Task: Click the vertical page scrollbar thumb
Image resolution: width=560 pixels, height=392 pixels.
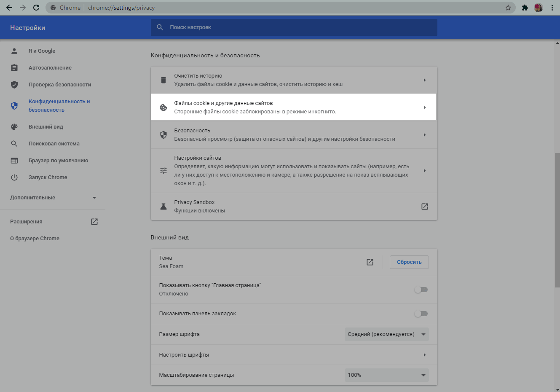Action: pos(557,219)
